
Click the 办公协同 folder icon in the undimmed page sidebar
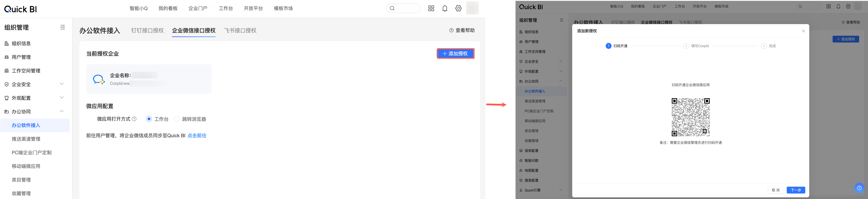6,112
